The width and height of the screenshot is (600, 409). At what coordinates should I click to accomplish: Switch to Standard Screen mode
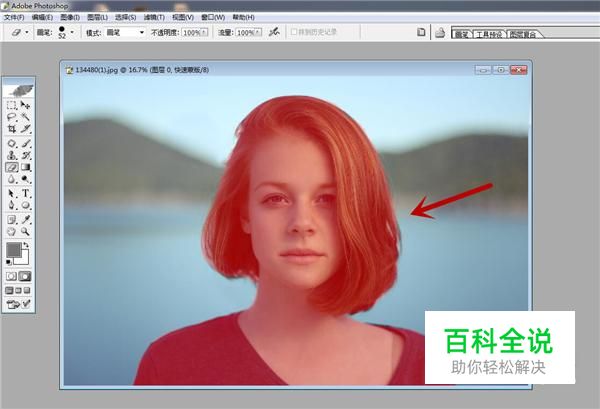pos(9,290)
